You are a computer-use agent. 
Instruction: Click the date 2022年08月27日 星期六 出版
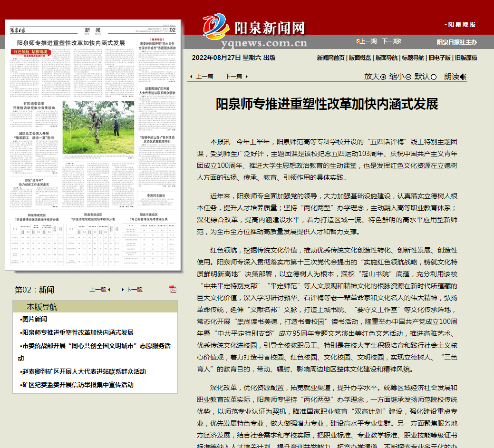[234, 58]
